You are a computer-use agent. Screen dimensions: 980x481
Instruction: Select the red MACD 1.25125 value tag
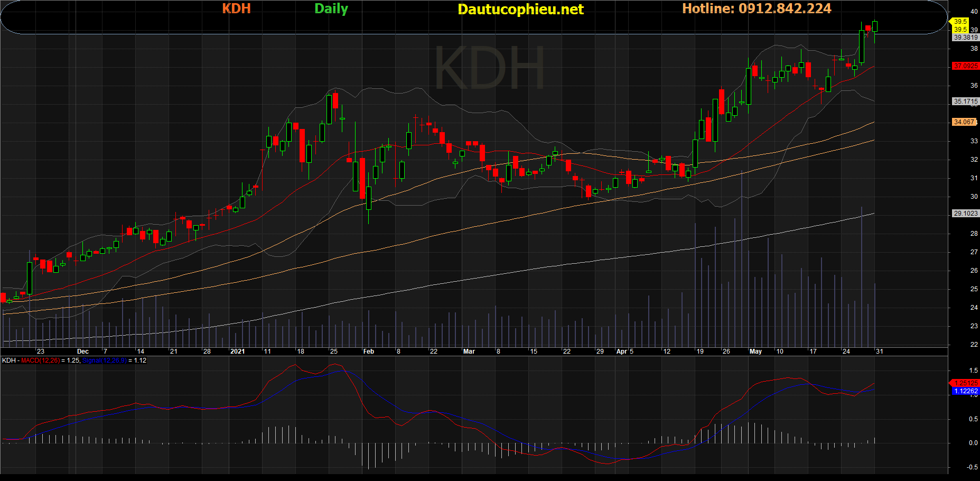(x=966, y=383)
